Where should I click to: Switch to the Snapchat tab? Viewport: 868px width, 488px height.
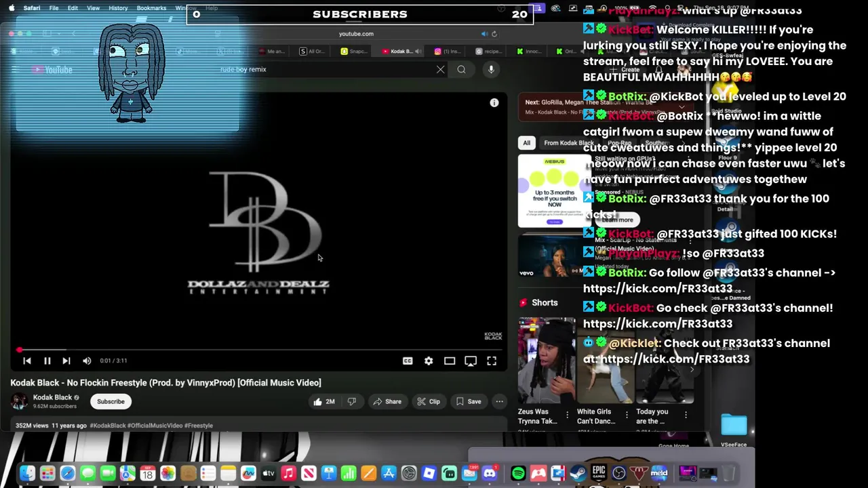354,52
